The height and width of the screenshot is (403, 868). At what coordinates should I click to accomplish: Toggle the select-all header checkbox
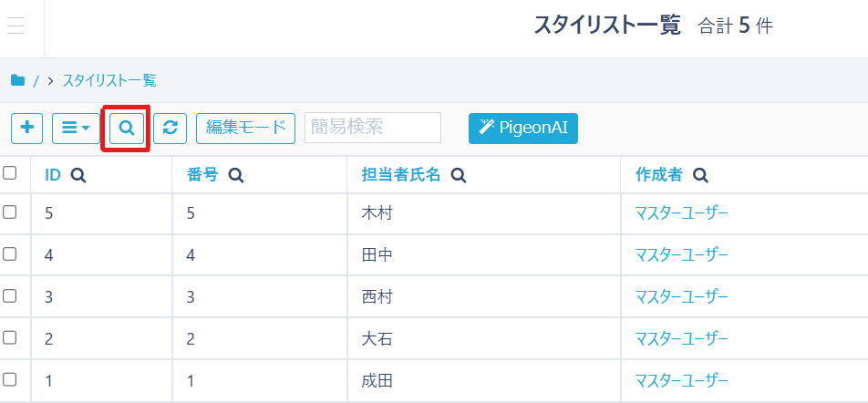[10, 173]
